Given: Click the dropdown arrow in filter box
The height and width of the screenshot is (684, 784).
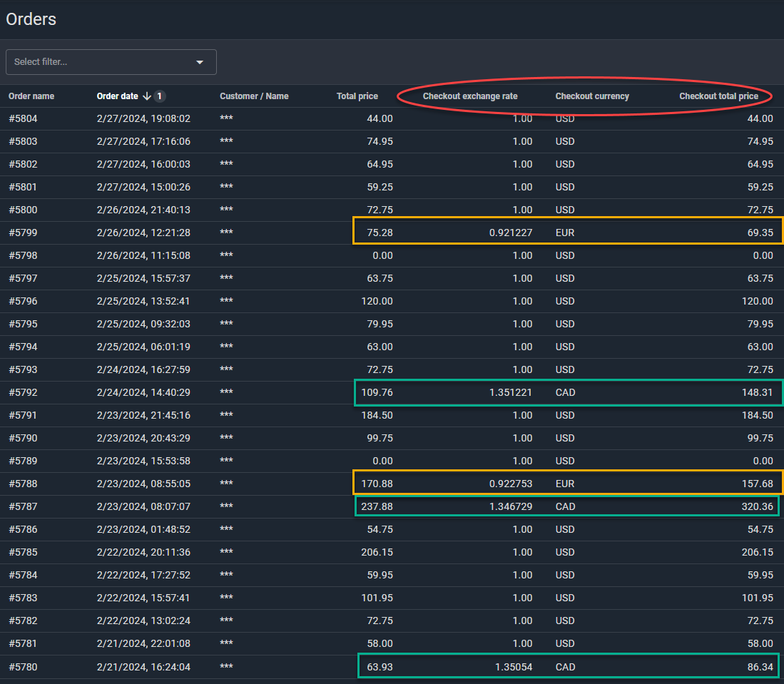Looking at the screenshot, I should tap(200, 62).
